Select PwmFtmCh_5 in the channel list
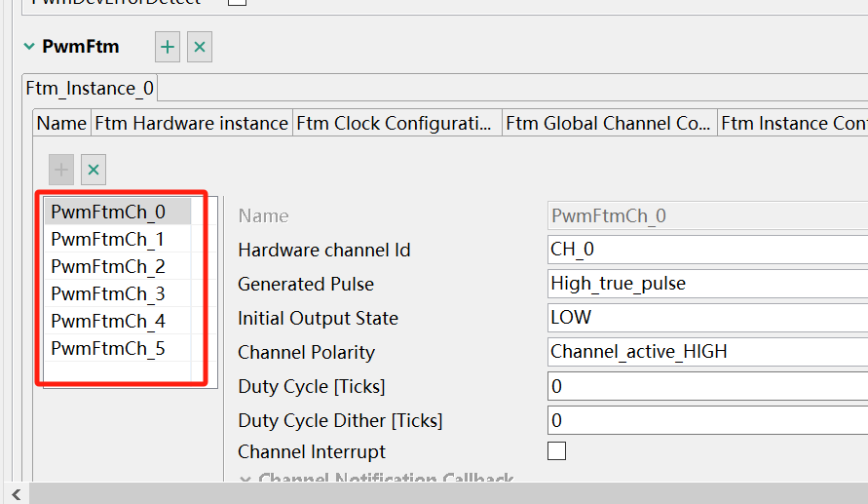The image size is (868, 504). click(x=108, y=348)
